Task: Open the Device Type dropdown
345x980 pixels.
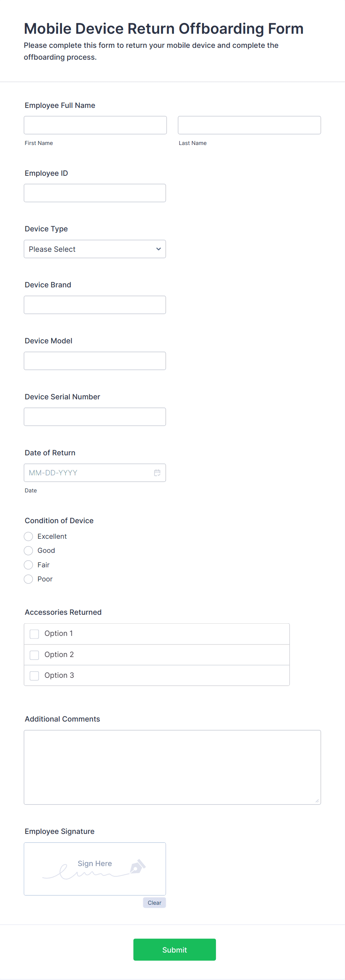Action: click(x=95, y=249)
